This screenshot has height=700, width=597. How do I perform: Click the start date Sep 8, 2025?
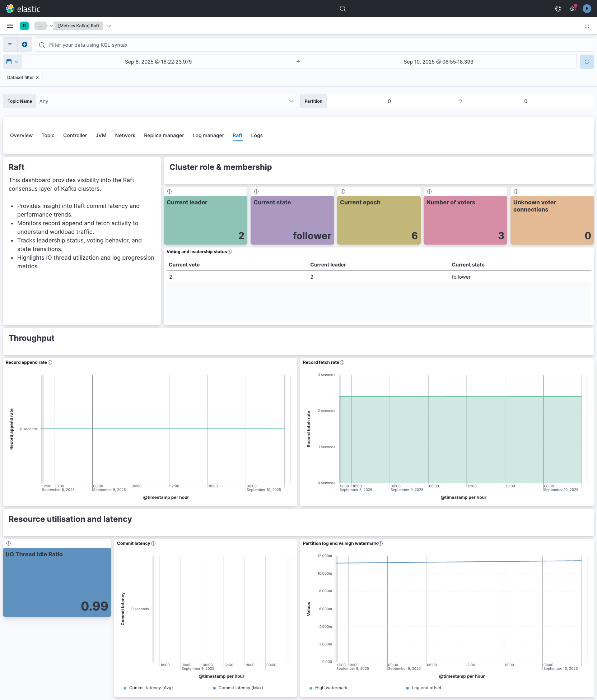coord(158,62)
